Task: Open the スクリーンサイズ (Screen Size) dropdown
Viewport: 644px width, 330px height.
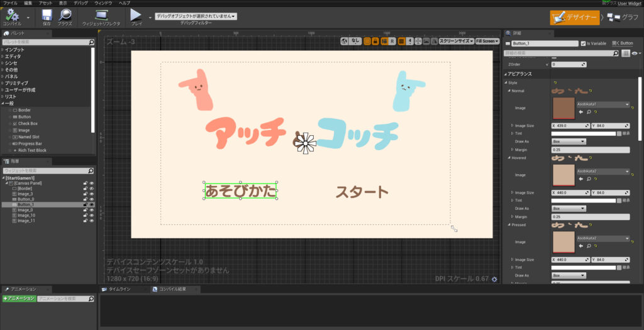Action: tap(456, 41)
